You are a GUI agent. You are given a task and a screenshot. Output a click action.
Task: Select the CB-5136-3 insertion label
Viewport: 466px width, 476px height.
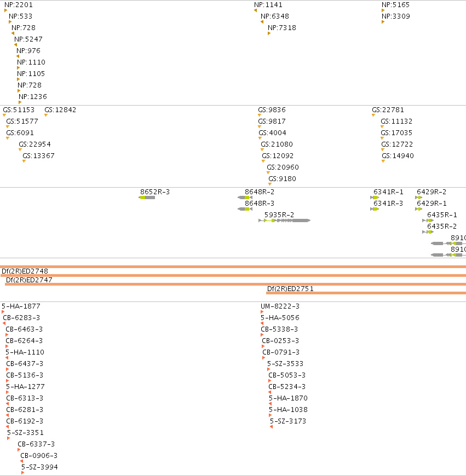pyautogui.click(x=25, y=375)
